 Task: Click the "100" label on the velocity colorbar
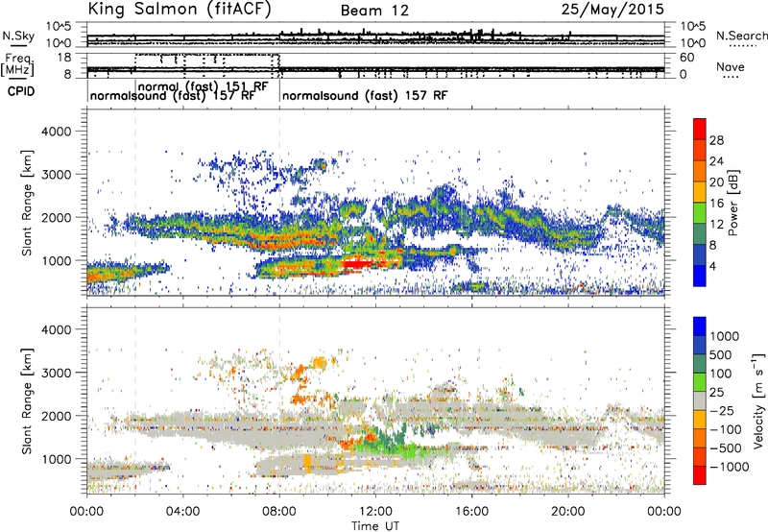(721, 374)
